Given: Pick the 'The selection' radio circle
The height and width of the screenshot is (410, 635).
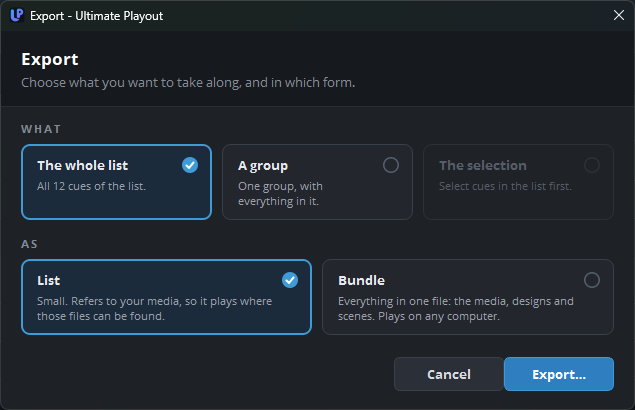Looking at the screenshot, I should click(592, 165).
